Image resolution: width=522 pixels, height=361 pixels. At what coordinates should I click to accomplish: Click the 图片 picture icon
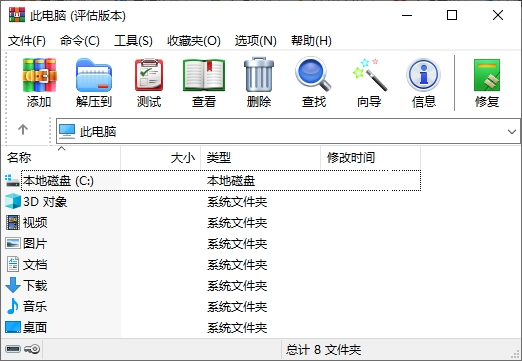tap(13, 243)
